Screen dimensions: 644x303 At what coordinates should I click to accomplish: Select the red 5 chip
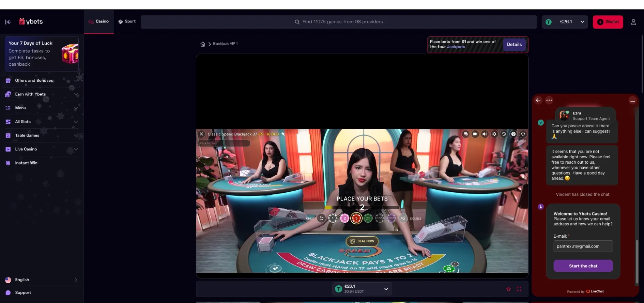[x=356, y=218]
